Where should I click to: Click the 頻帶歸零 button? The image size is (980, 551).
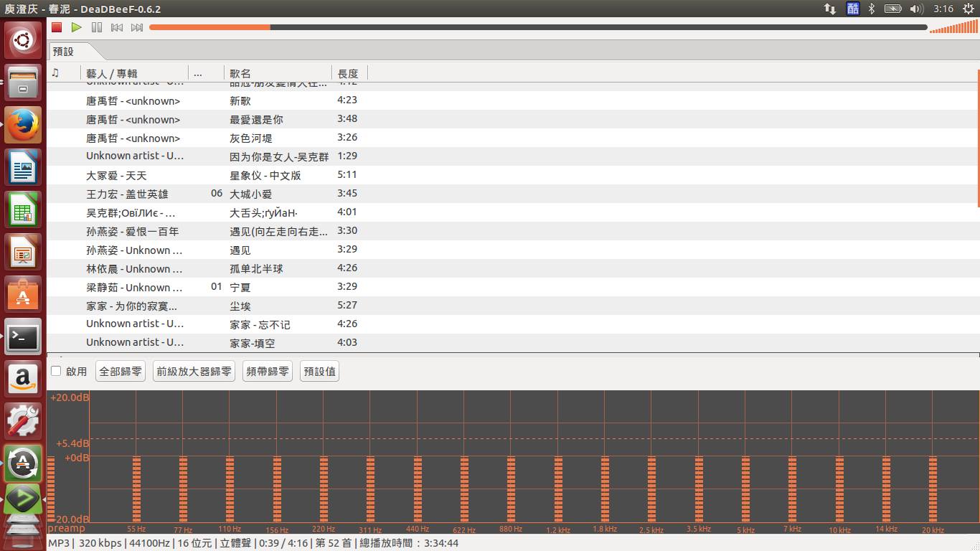268,371
